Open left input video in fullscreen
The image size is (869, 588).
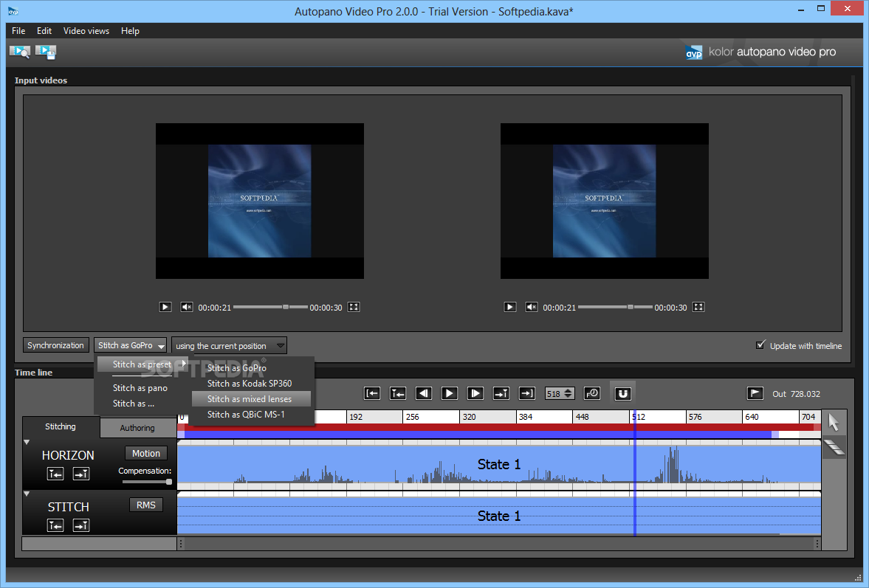click(354, 308)
